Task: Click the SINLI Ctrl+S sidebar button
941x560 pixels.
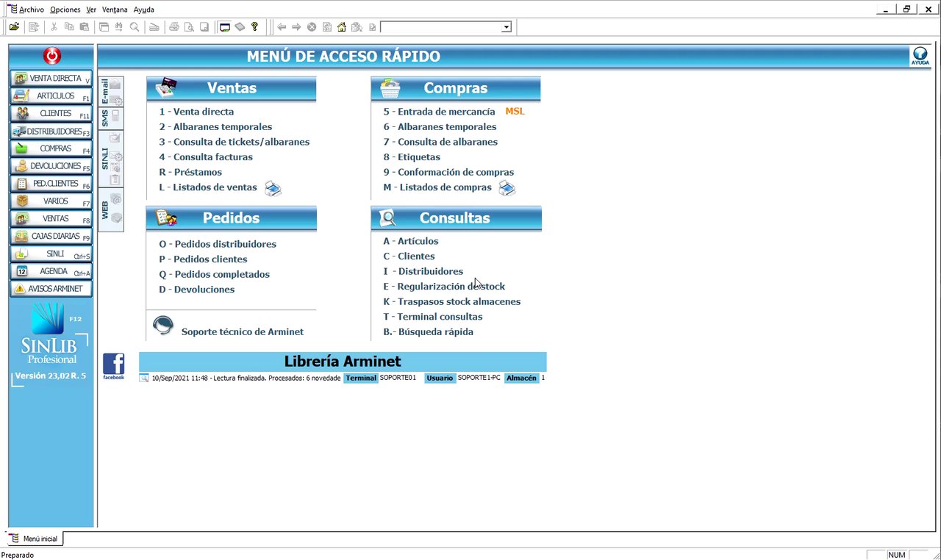Action: (x=51, y=254)
